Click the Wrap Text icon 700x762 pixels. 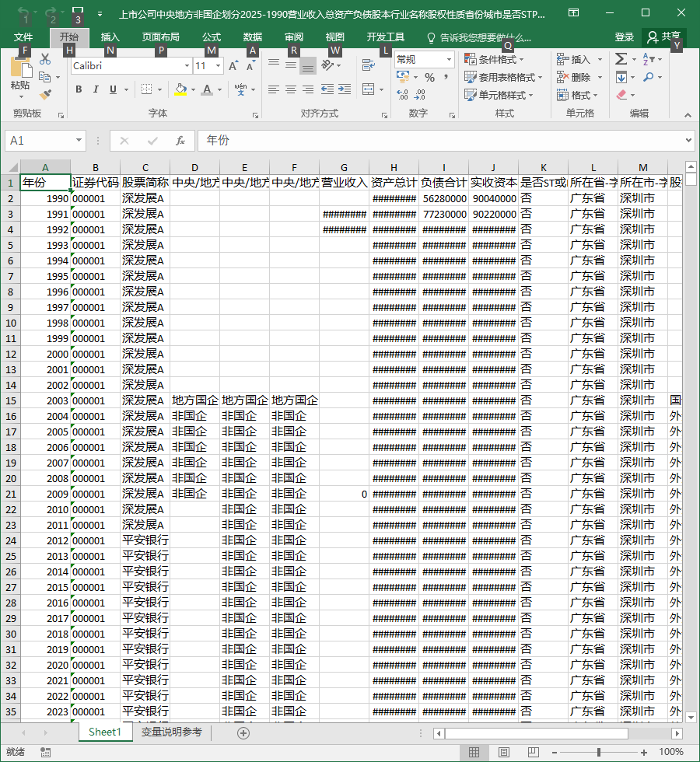(369, 65)
